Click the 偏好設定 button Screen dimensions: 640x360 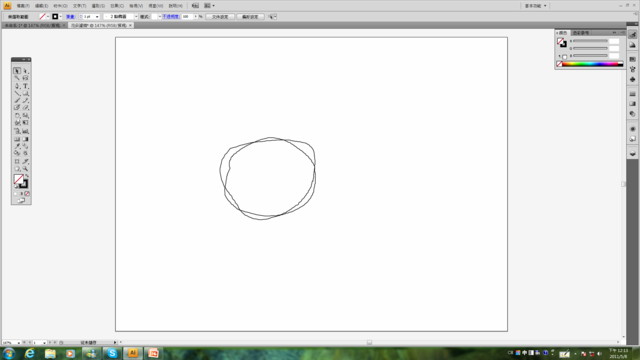tap(250, 17)
